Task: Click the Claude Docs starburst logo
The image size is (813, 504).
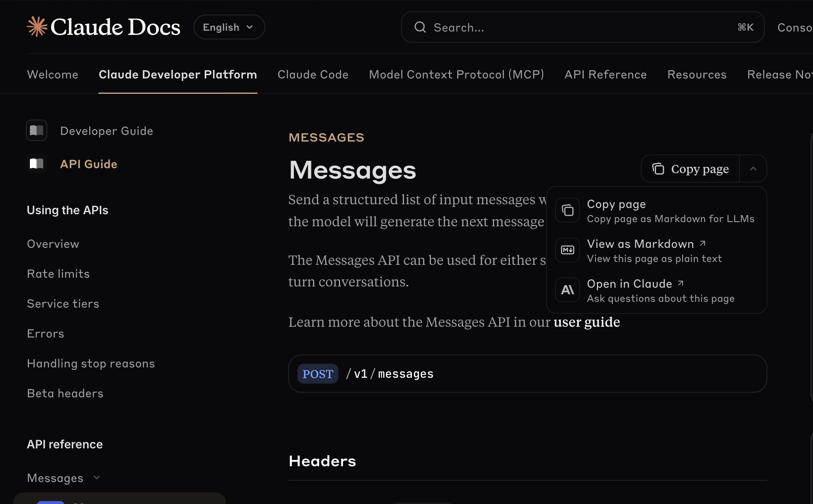Action: coord(37,27)
